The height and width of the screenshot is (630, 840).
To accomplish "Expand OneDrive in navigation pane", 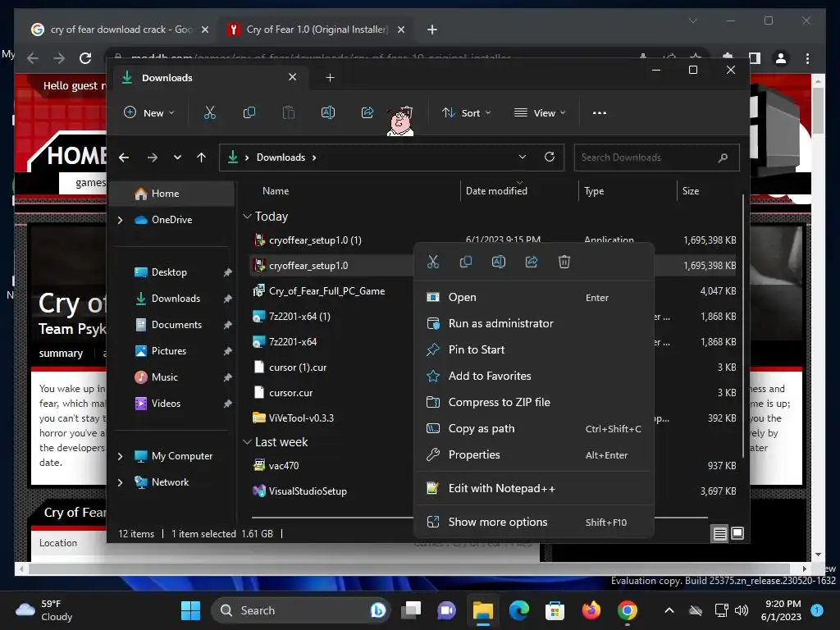I will pyautogui.click(x=120, y=220).
